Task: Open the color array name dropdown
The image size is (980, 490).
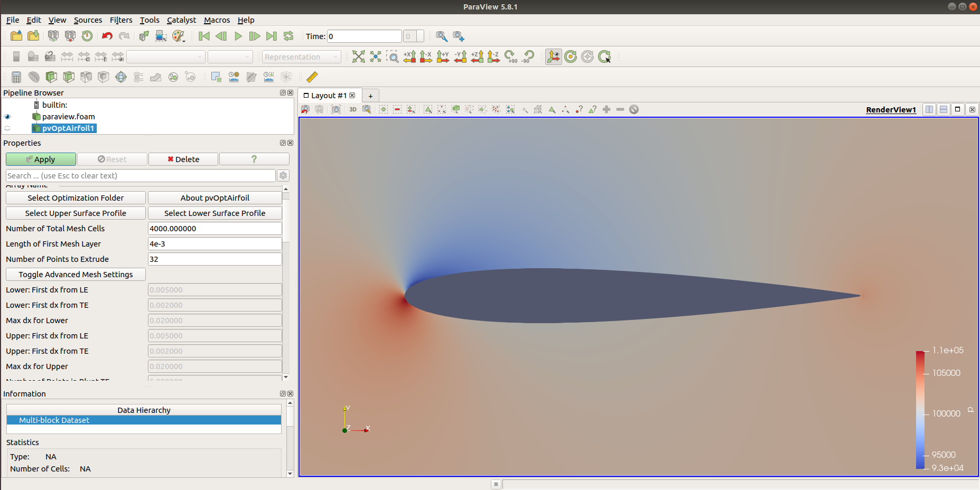Action: (165, 56)
